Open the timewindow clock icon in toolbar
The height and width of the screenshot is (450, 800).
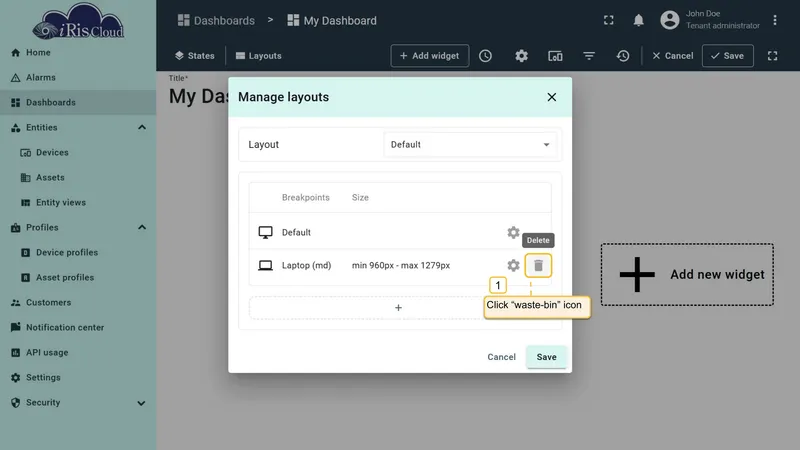pyautogui.click(x=485, y=56)
